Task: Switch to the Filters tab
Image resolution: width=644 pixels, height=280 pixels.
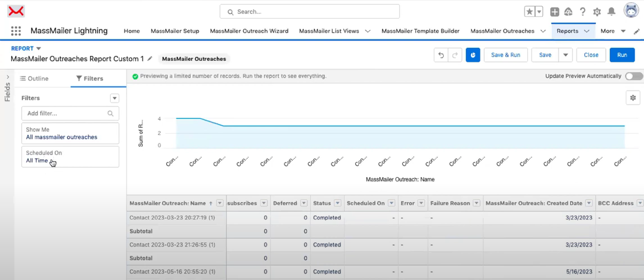Action: click(90, 79)
